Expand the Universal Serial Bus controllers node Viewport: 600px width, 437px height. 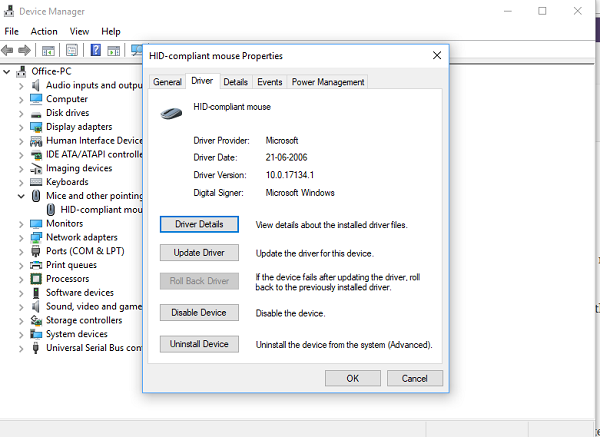[x=21, y=348]
